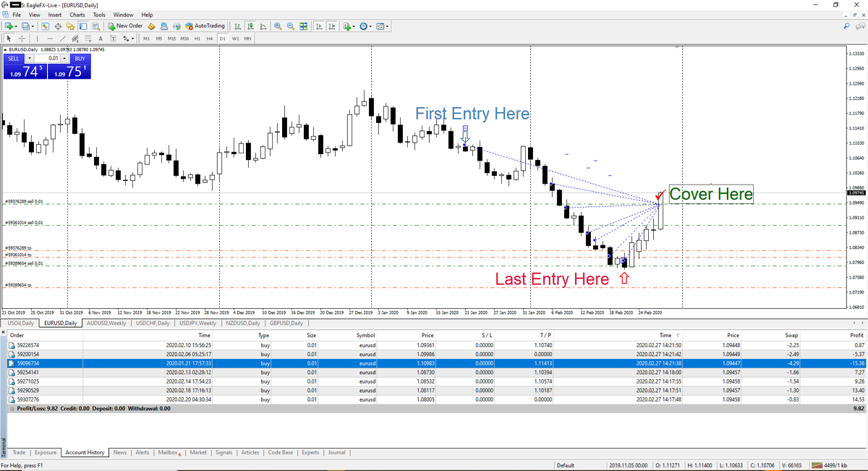Click the New Order button
Viewport: 868px width, 471px height.
[126, 26]
